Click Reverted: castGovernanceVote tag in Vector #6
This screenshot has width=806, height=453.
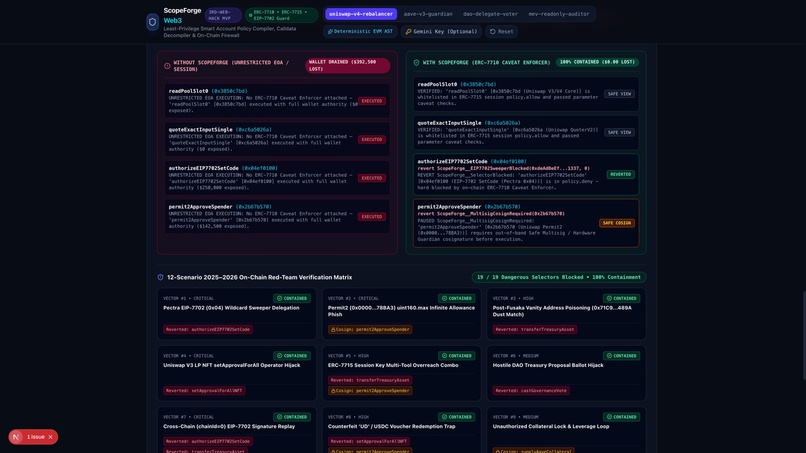531,391
